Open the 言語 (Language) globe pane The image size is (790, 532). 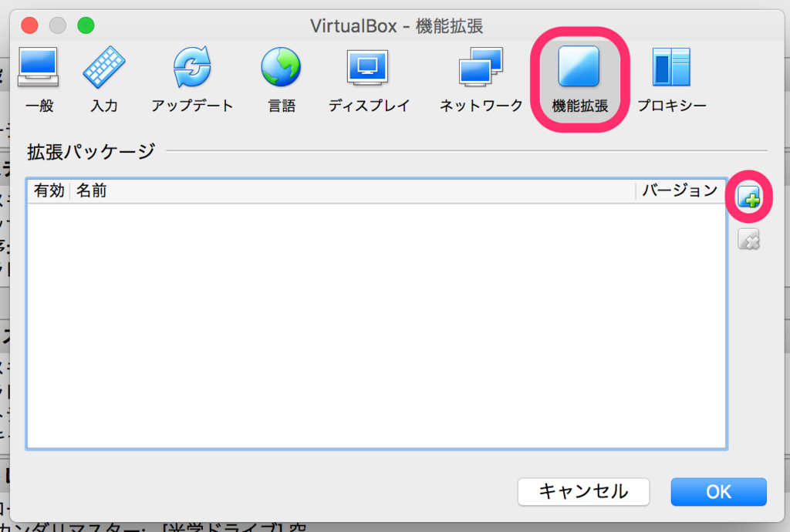(281, 79)
